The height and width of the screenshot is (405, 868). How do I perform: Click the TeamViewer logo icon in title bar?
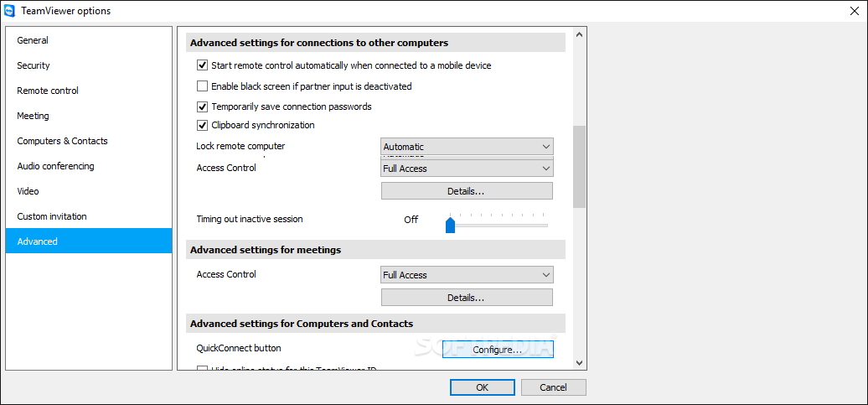tap(9, 11)
